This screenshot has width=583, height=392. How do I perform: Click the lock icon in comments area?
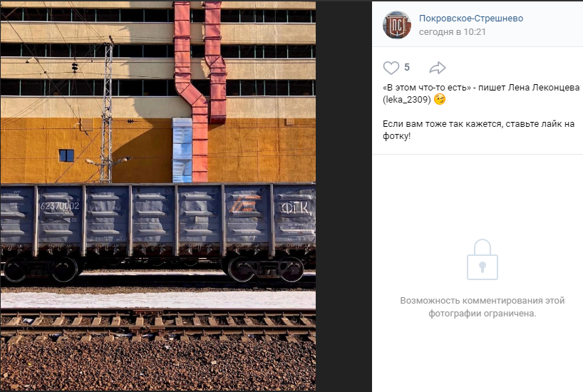pos(483,259)
